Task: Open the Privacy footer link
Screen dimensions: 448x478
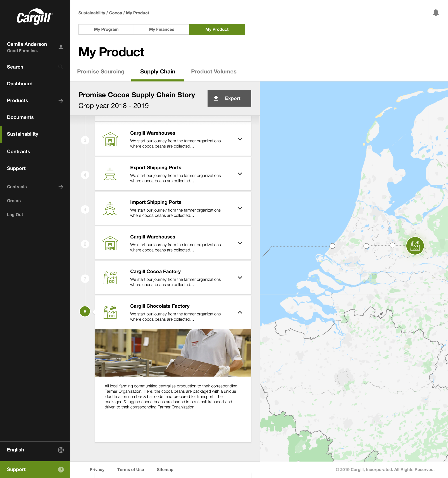Action: 97,470
